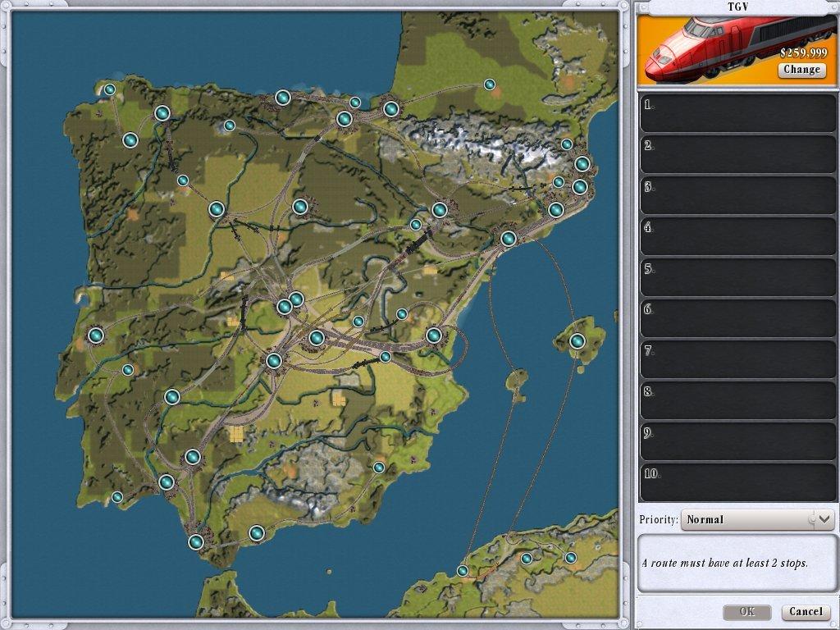Image resolution: width=840 pixels, height=630 pixels.
Task: Select the westernmost North African coast station
Action: 462,571
